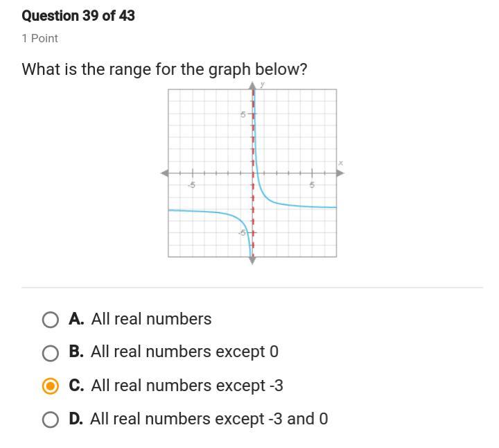Click the 5 label on the x-axis
The width and height of the screenshot is (499, 448).
pyautogui.click(x=312, y=185)
